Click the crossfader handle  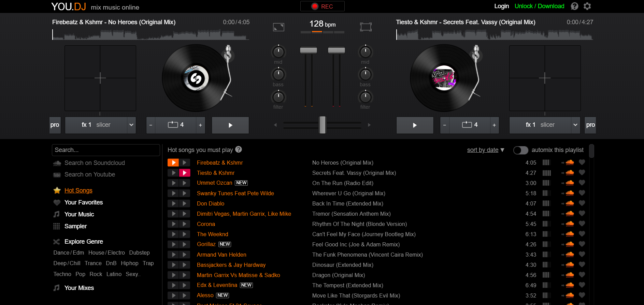[x=323, y=125]
